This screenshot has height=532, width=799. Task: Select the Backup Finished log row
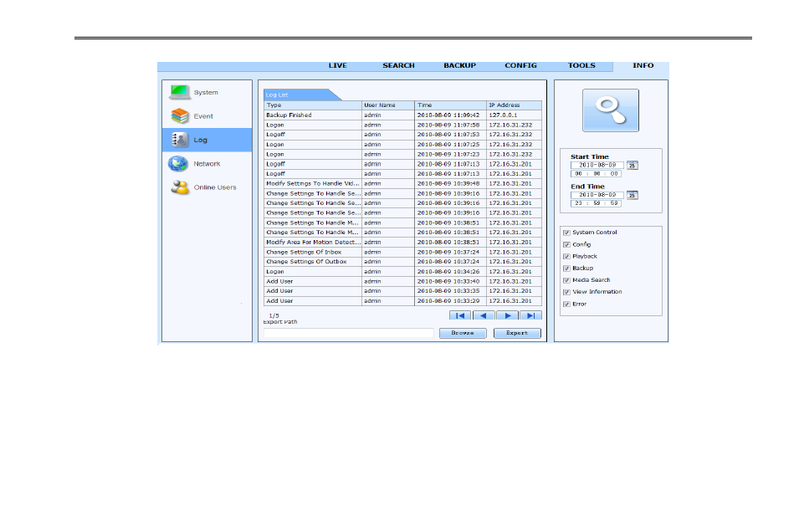(402, 115)
